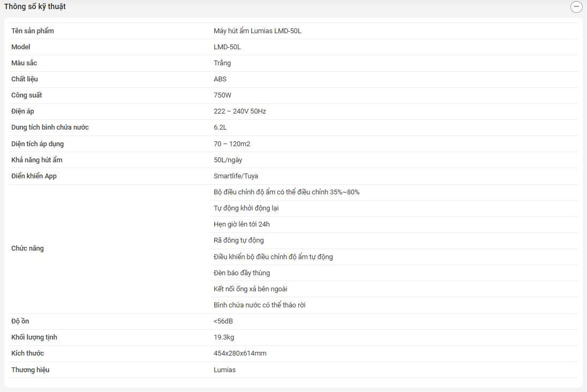Click the Kích thước value 454x280x614mm

tap(240, 353)
